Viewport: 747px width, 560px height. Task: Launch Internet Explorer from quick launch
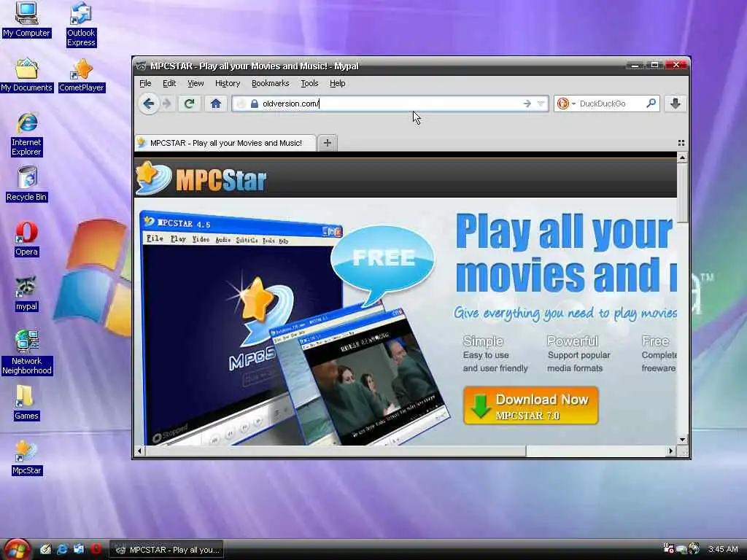click(62, 550)
